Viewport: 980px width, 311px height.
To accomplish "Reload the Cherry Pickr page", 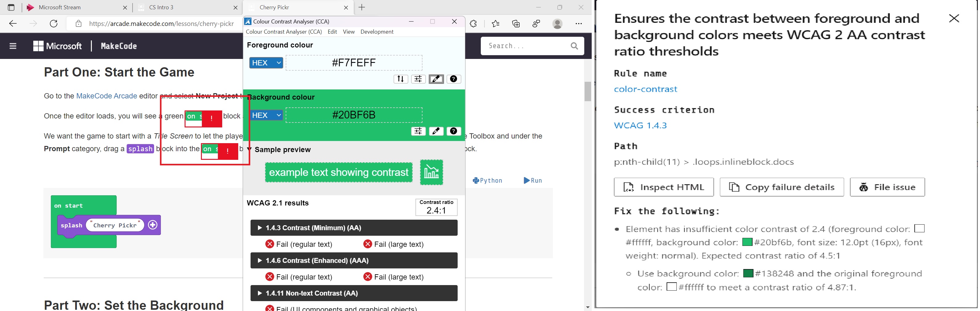I will (x=54, y=23).
